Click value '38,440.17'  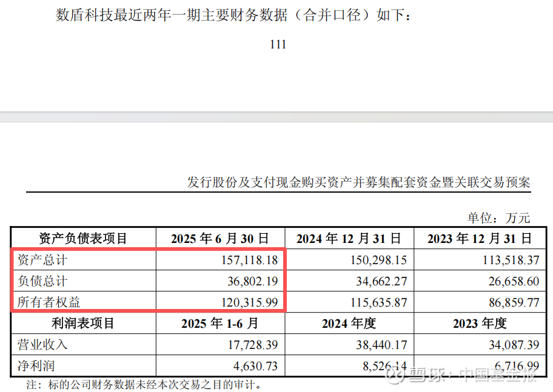coord(381,345)
